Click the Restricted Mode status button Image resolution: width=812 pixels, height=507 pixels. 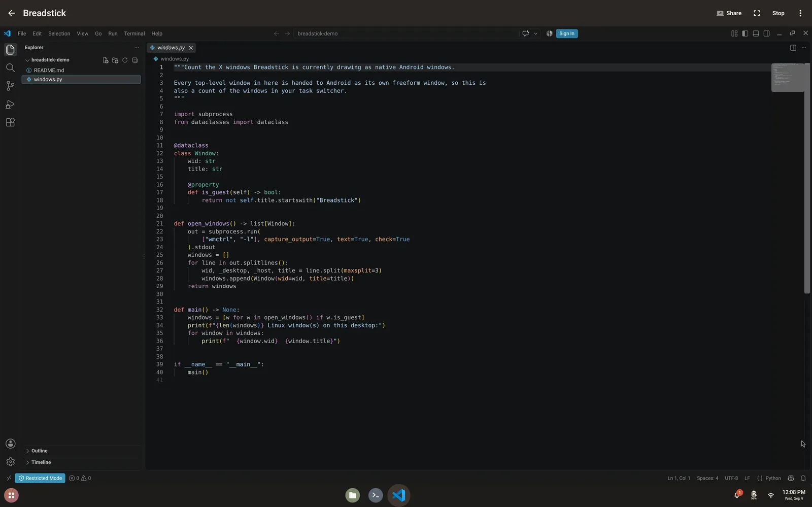(x=40, y=478)
